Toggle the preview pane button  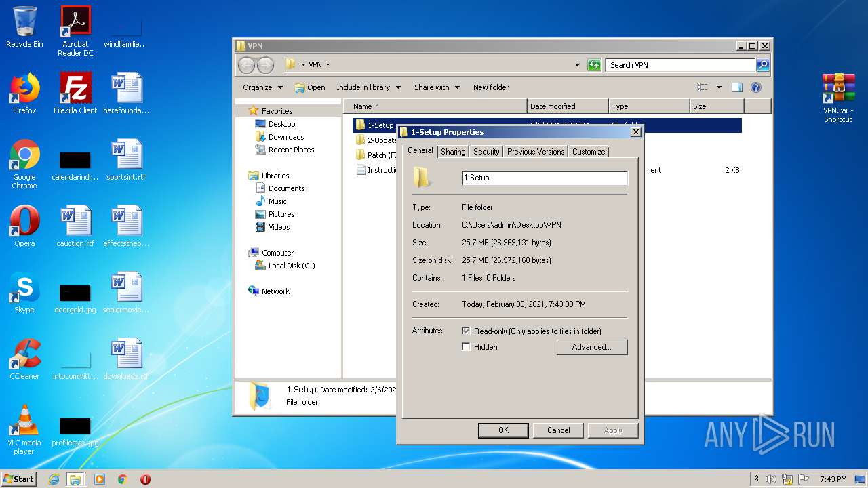coord(737,87)
